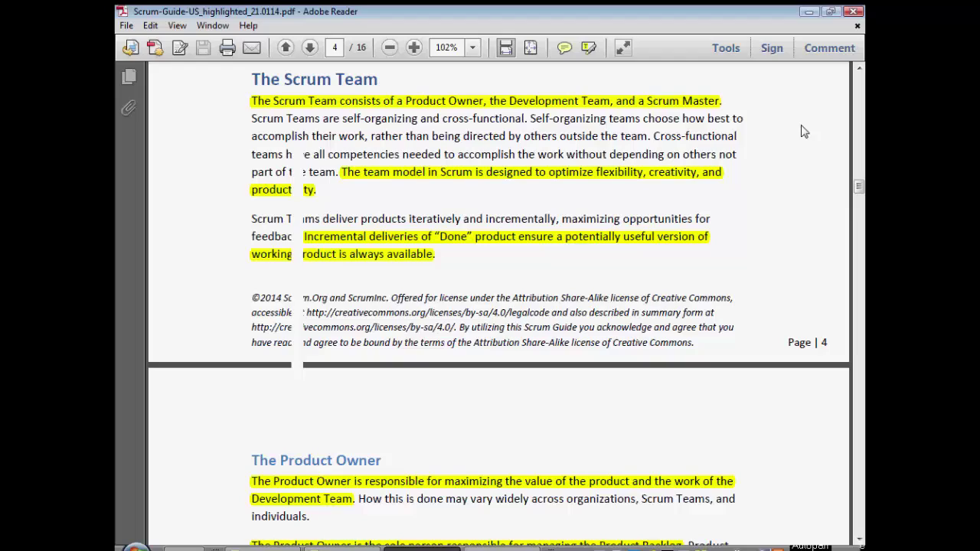Open the Page Thumbnails side panel
The image size is (980, 551).
click(x=129, y=77)
